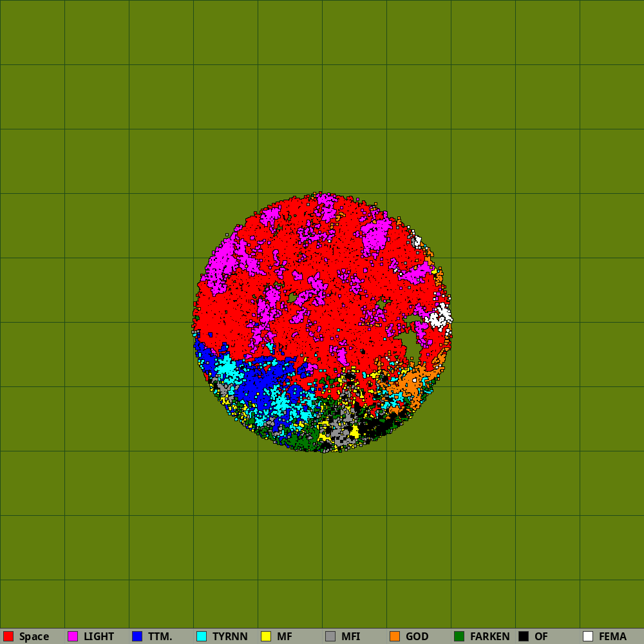Click the LIGHT faction label
The width and height of the screenshot is (644, 644).
pos(99,636)
